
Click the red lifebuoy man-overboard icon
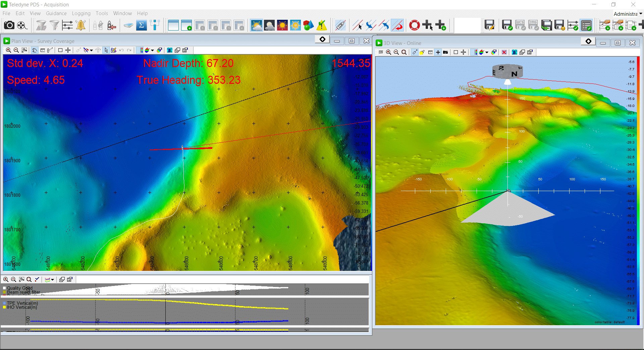(x=414, y=25)
